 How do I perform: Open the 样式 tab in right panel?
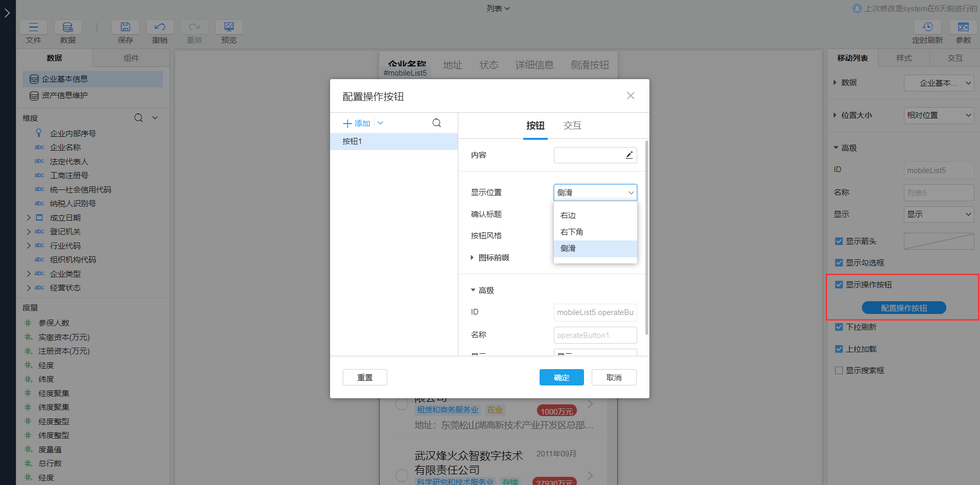tap(903, 58)
